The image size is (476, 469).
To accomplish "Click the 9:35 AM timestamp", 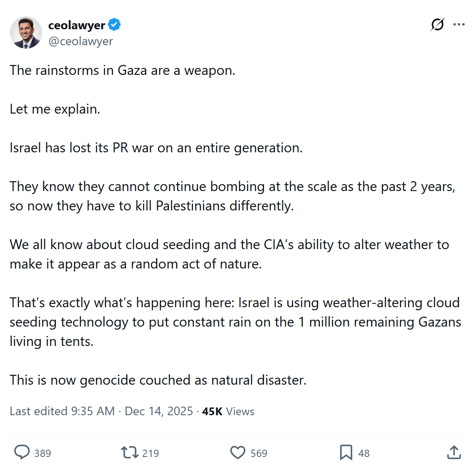I will click(x=92, y=411).
